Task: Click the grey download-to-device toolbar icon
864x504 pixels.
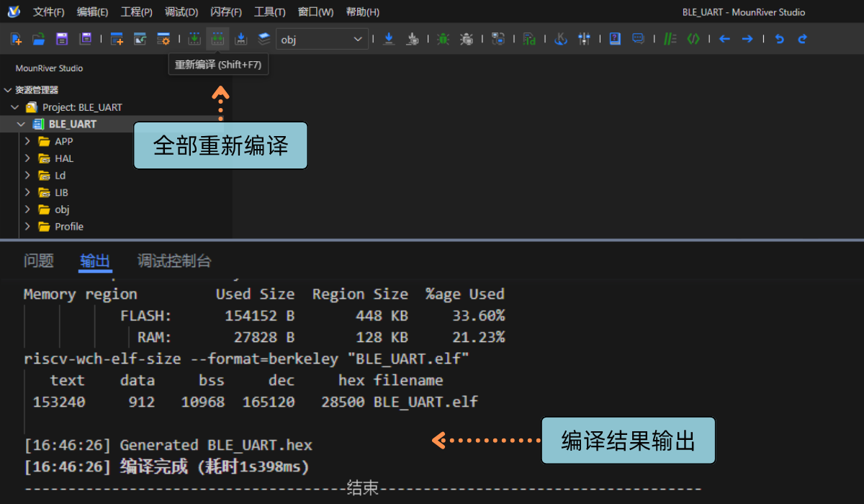Action: coord(412,39)
